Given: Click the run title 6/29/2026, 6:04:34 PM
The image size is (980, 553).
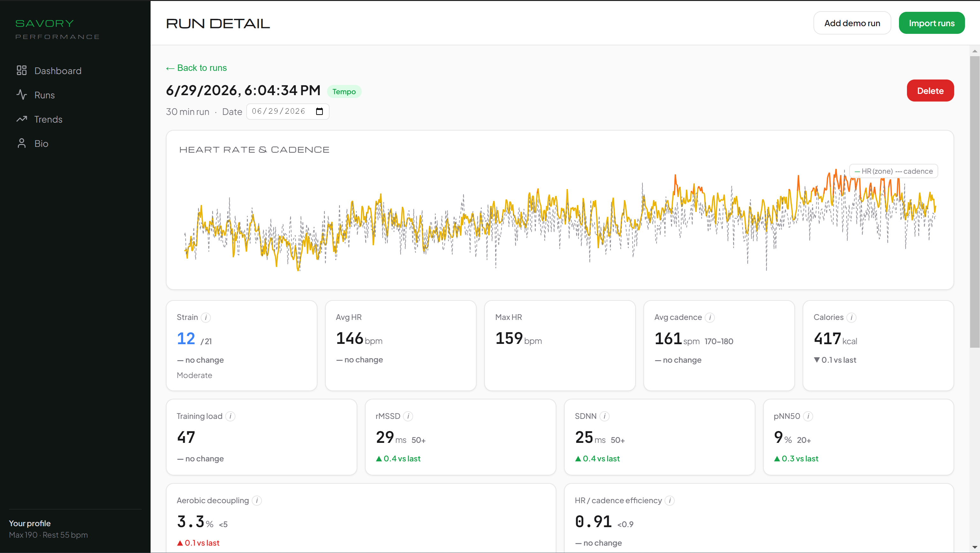Looking at the screenshot, I should click(x=243, y=91).
